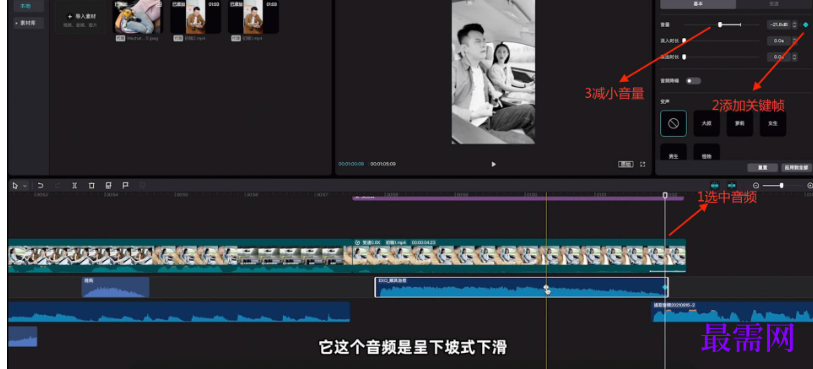This screenshot has width=813, height=369.
Task: Click the fade-out duration value field
Action: pos(778,56)
